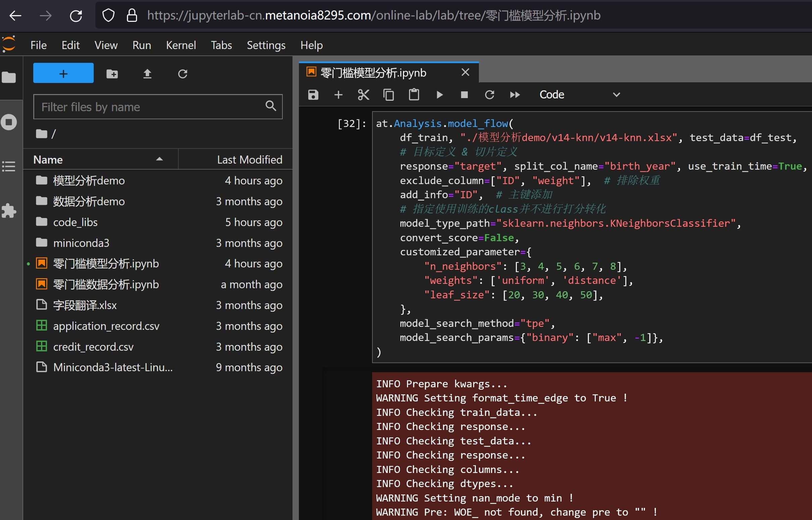Open the 模型分析demo folder

click(89, 181)
